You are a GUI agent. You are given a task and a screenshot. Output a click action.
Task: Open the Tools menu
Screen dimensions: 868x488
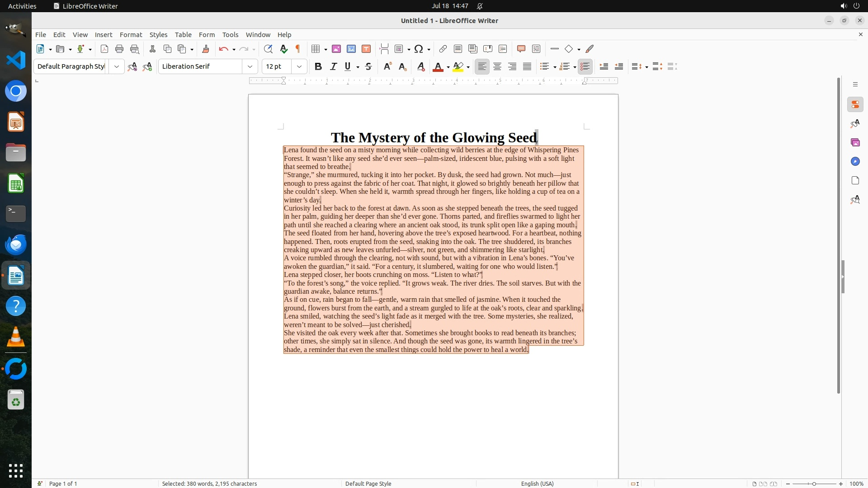pos(230,35)
